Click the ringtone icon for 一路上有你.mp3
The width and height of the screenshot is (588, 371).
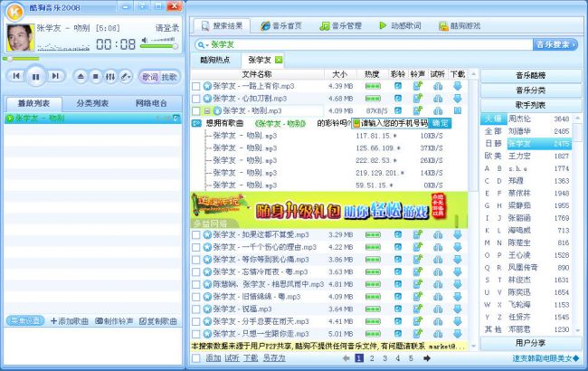[417, 86]
